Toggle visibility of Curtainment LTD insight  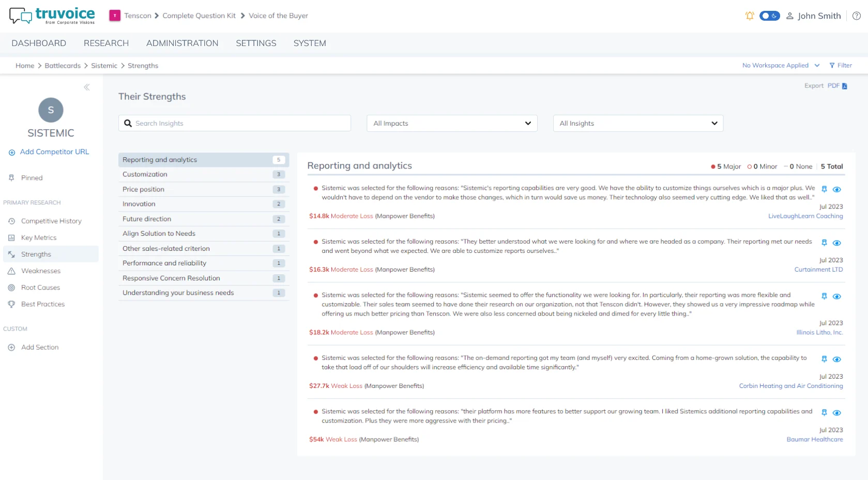tap(837, 243)
